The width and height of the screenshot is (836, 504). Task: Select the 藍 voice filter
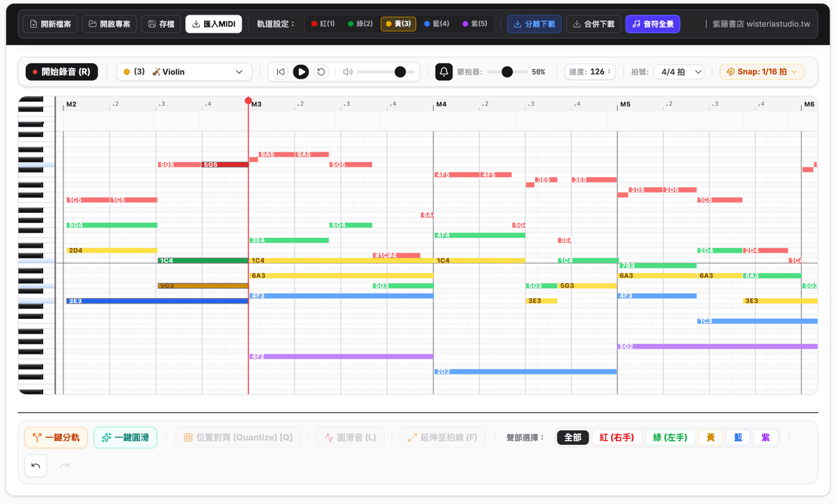coord(738,437)
